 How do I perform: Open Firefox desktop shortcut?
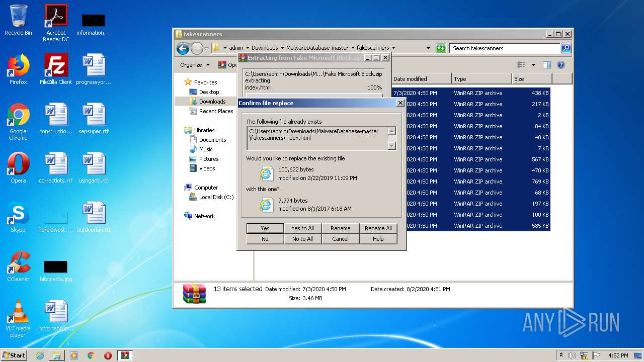pos(18,69)
